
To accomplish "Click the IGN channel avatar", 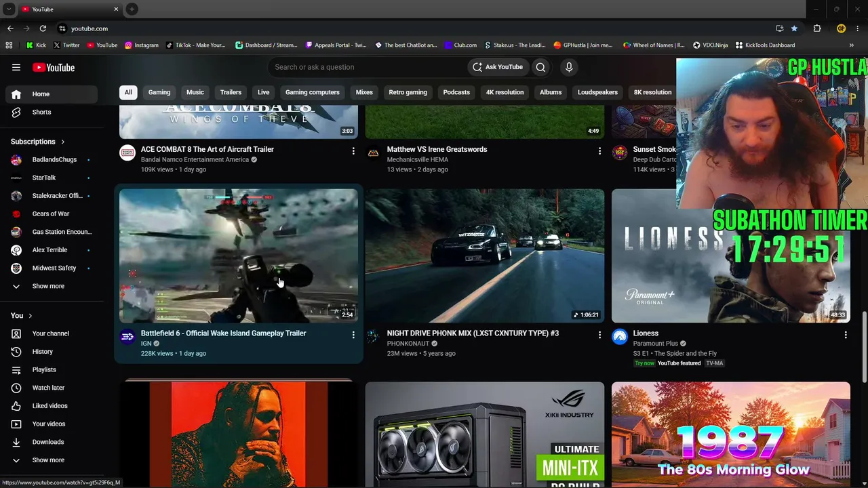I will 127,337.
